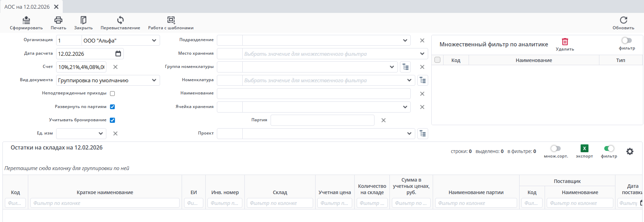The image size is (644, 222).
Task: Open the grid settings gear
Action: [630, 152]
